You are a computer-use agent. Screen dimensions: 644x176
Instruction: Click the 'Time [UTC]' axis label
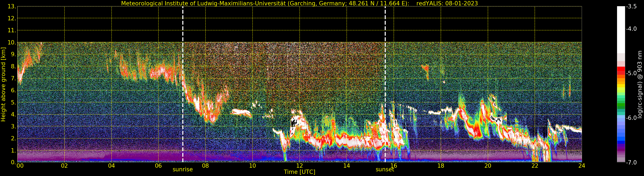pyautogui.click(x=299, y=172)
